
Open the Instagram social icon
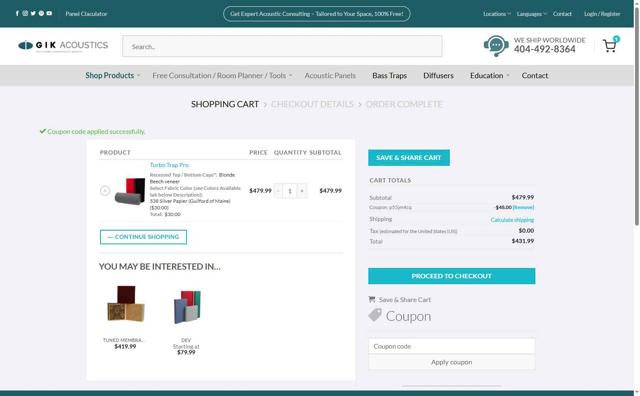point(25,13)
